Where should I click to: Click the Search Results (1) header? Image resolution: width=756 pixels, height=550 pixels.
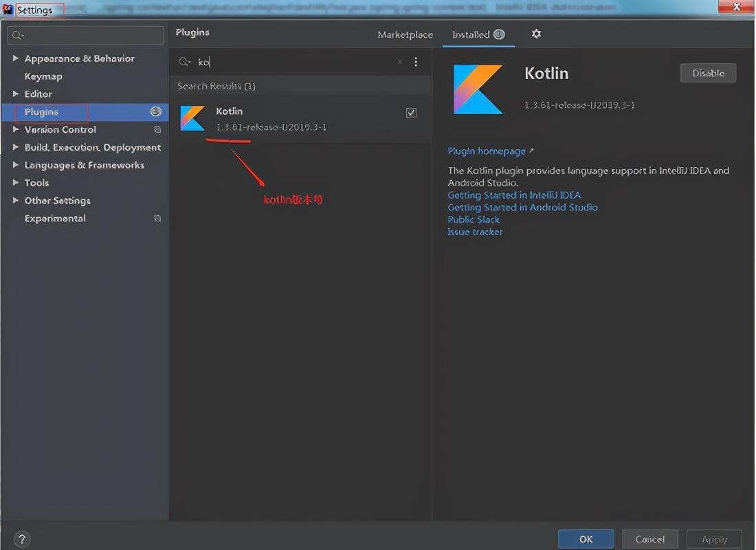216,86
